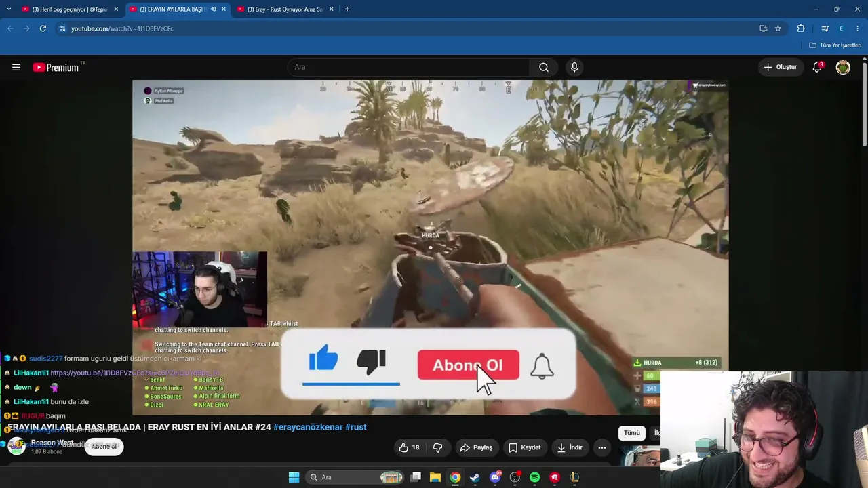Open the account avatar menu on YouTube
Viewport: 868px width, 488px height.
[x=843, y=67]
